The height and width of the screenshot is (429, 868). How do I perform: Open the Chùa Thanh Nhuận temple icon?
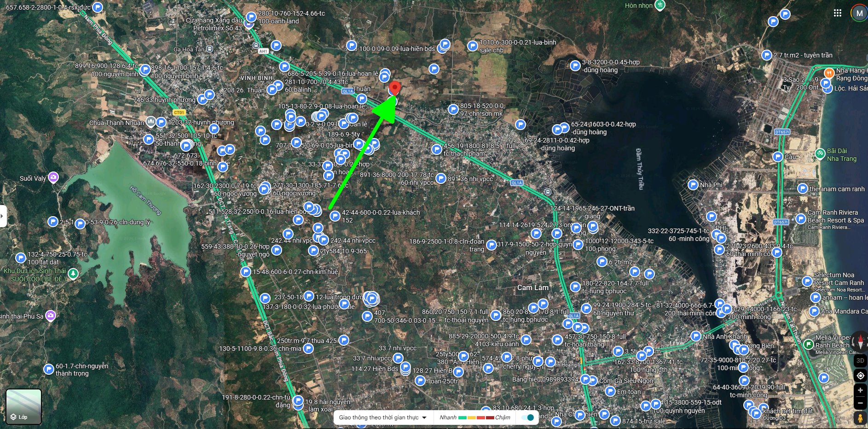150,122
